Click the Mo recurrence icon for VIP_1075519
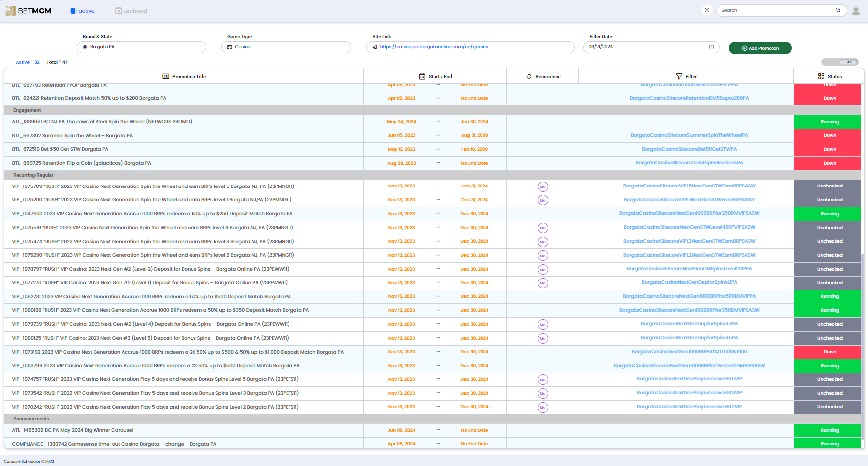 pos(543,228)
